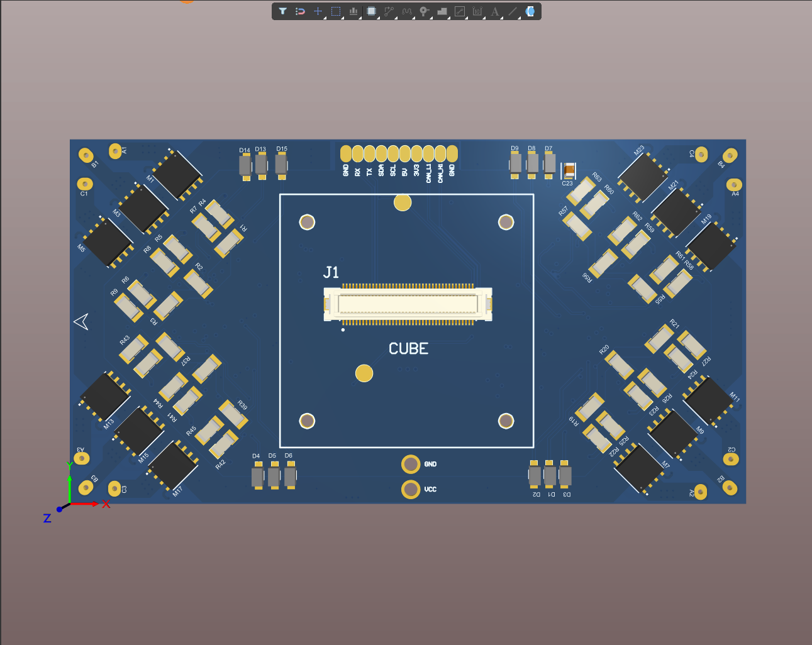Click the blue 3D body tool
Screen dimensions: 812x645
[530, 11]
